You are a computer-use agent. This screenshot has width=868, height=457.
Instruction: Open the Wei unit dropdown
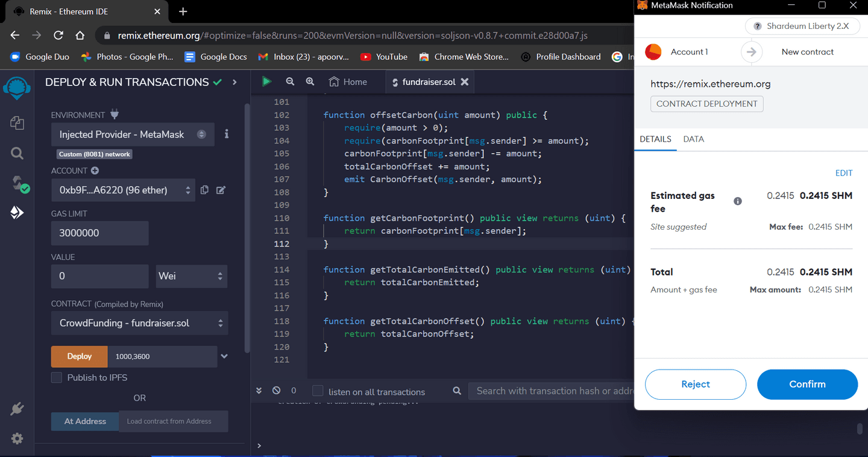coord(192,276)
